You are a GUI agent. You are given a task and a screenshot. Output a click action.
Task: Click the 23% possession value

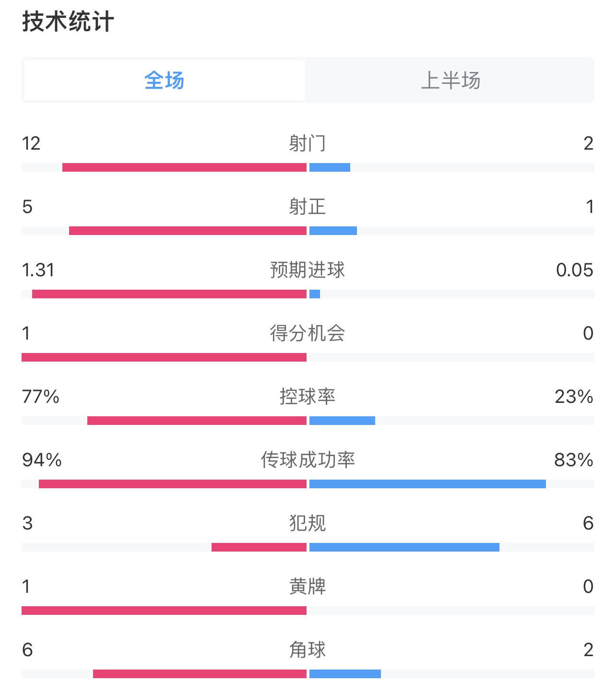[x=574, y=397]
